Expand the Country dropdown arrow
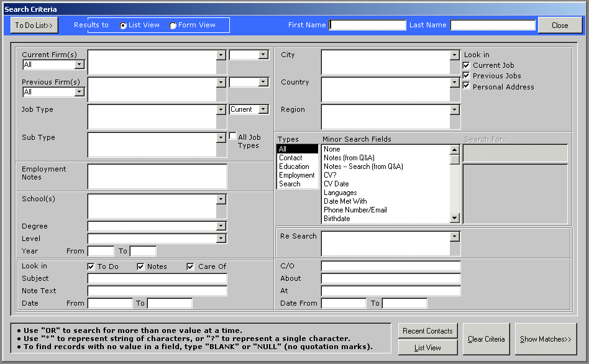Screen dimensions: 589x364 point(455,83)
